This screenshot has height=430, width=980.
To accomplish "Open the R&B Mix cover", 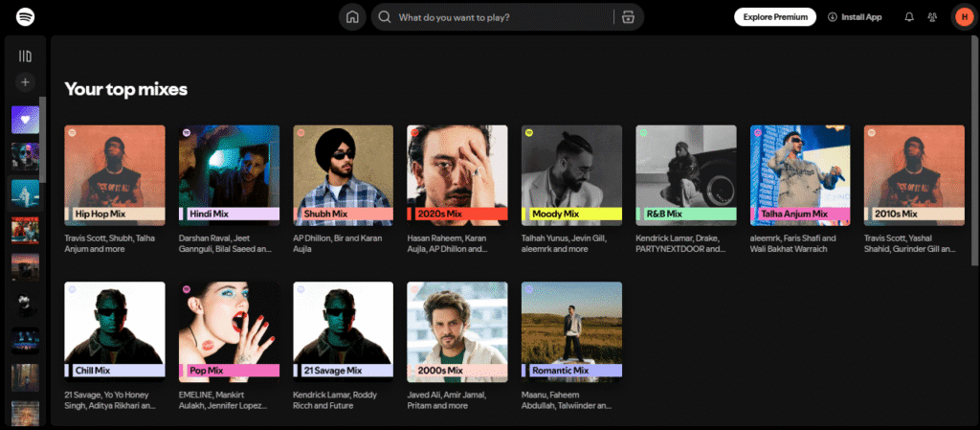I will click(686, 175).
